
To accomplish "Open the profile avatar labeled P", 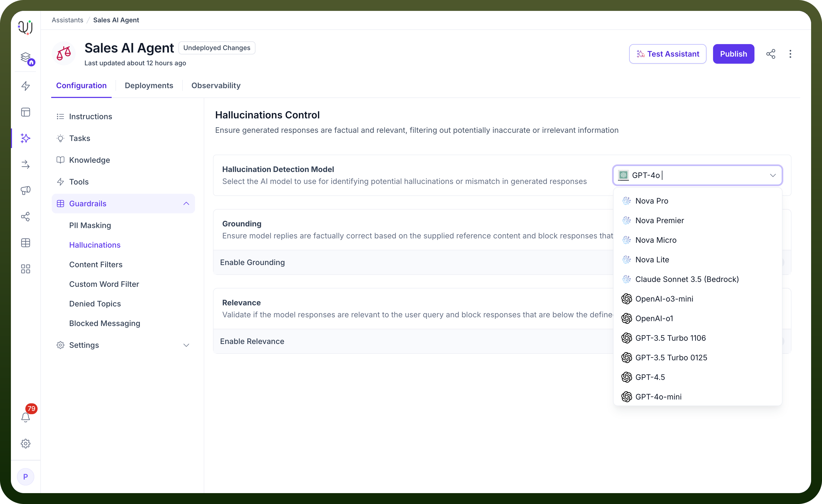I will 26,477.
